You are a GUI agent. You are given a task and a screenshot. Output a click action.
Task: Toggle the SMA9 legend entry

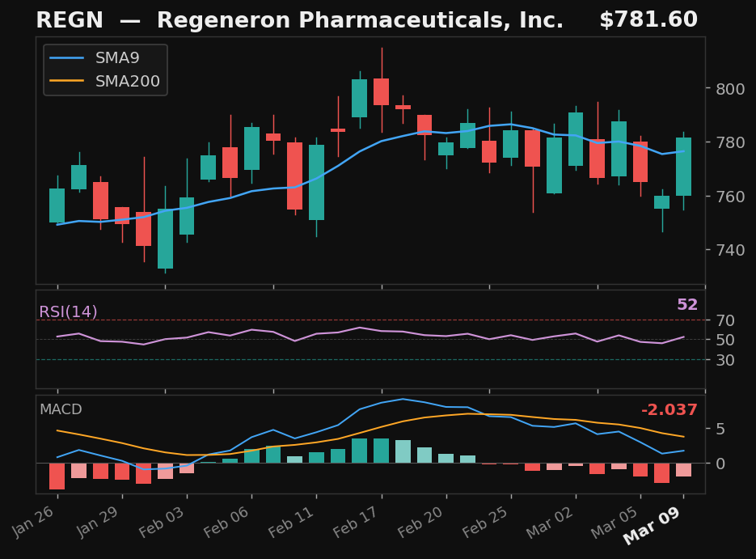pos(116,57)
